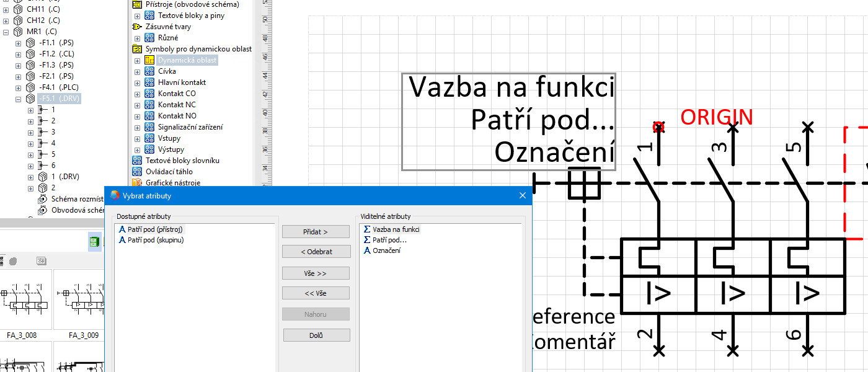868x372 pixels.
Task: Select Textové bloky slovníku entry
Action: (182, 161)
